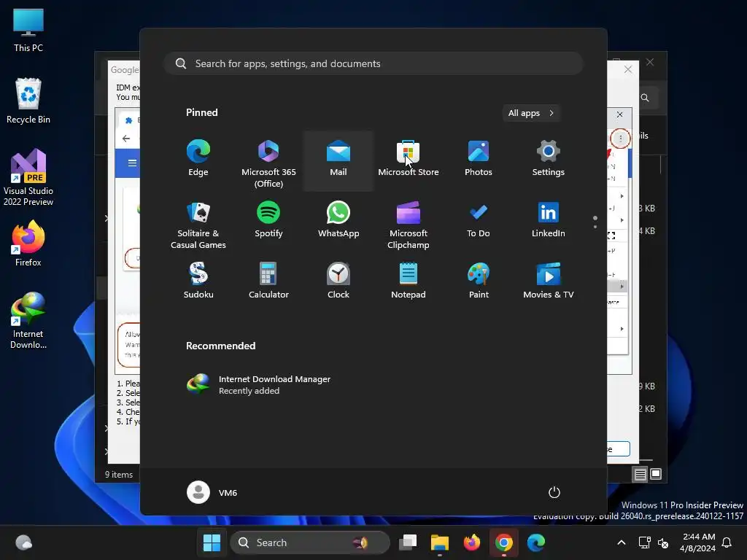This screenshot has width=747, height=560.
Task: Launch Notepad from Start menu
Action: [x=409, y=281]
